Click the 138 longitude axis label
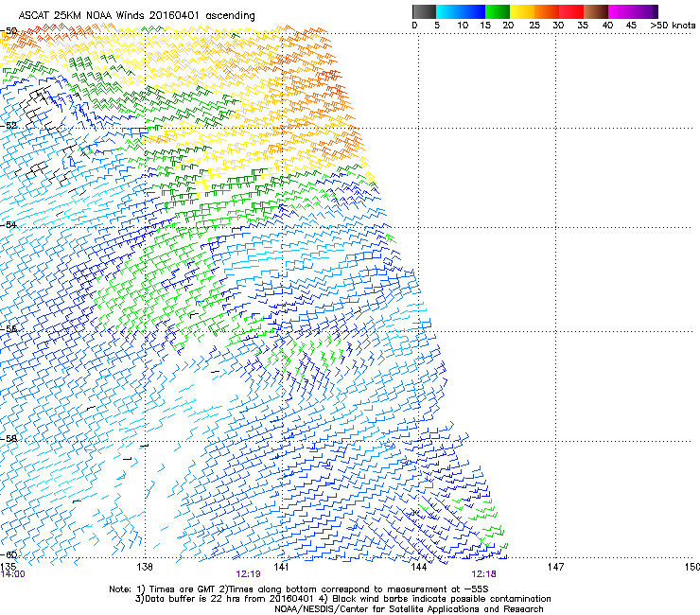The height and width of the screenshot is (615, 700). click(x=144, y=567)
